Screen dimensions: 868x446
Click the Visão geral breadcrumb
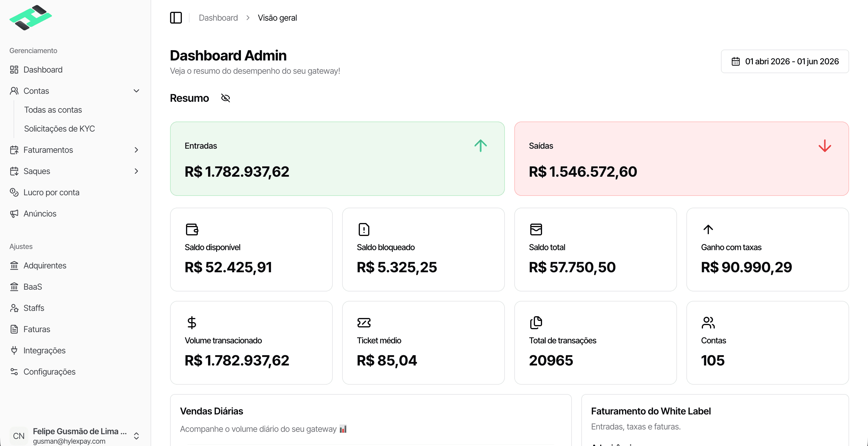point(277,17)
